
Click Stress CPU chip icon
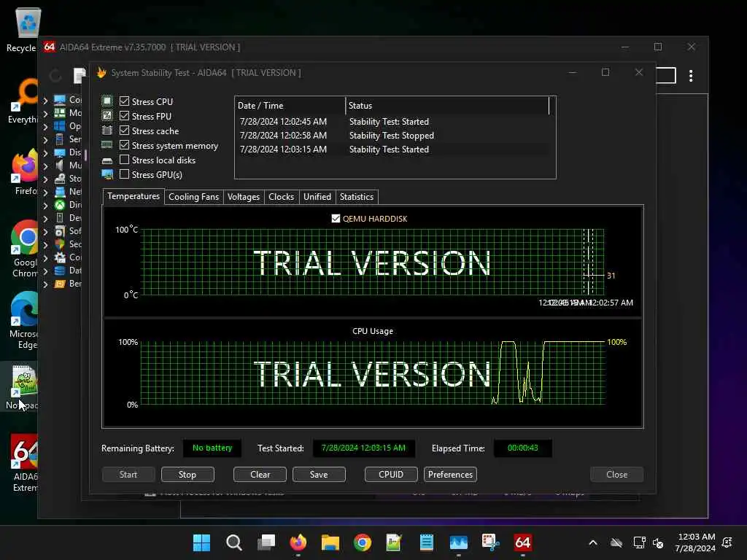(x=107, y=101)
